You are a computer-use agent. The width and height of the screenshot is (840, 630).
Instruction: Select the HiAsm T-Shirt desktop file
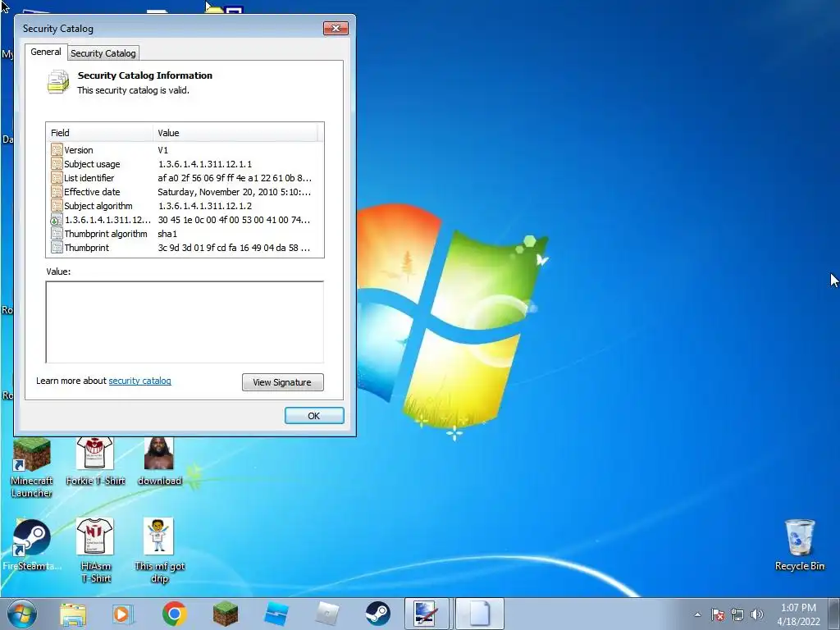coord(95,550)
